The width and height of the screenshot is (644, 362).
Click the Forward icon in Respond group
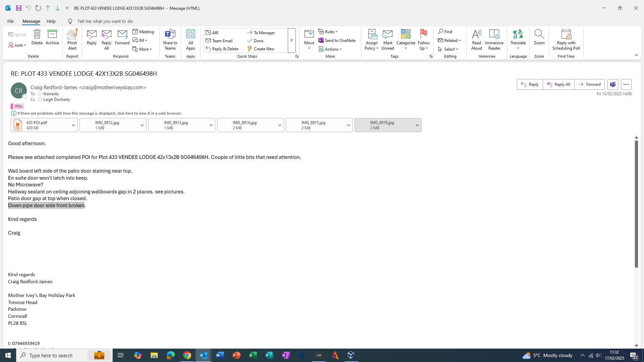pos(122,35)
